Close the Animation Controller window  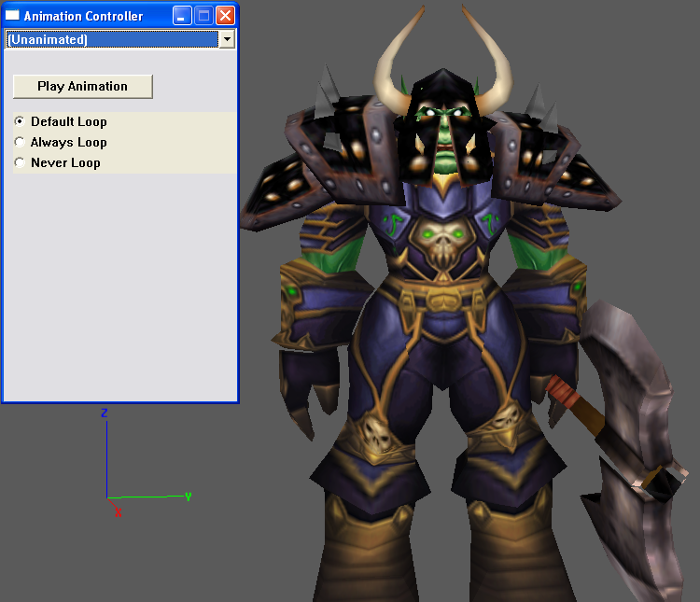226,16
